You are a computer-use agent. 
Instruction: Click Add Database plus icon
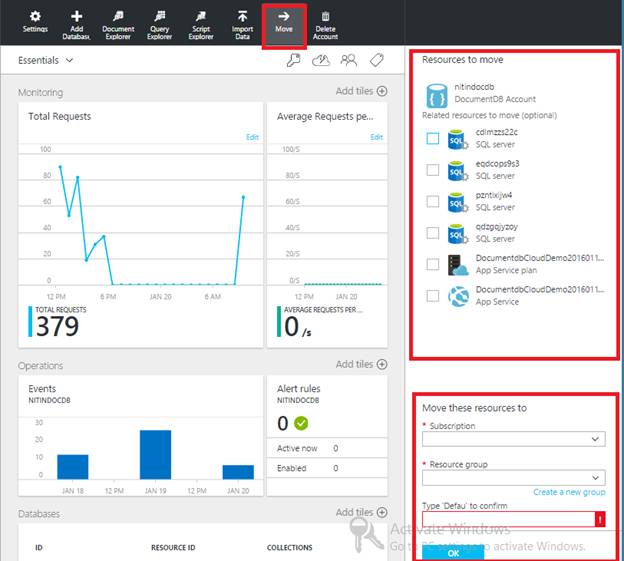coord(76,16)
